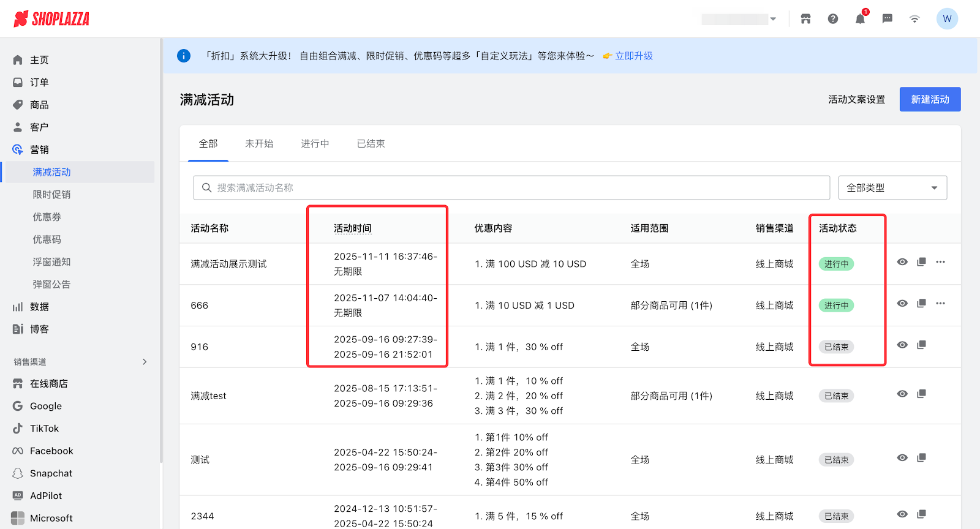980x529 pixels.
Task: Click the 立即升级 link
Action: 633,56
